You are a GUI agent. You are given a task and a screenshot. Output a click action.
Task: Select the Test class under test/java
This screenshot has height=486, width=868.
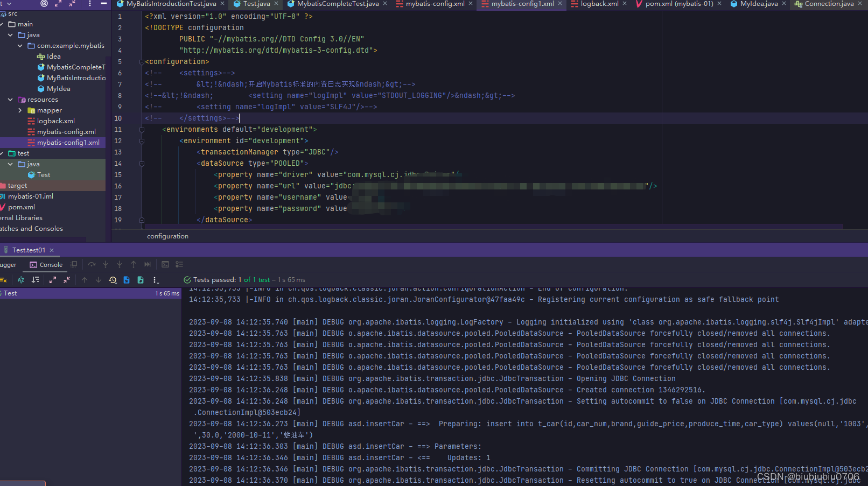(x=44, y=175)
